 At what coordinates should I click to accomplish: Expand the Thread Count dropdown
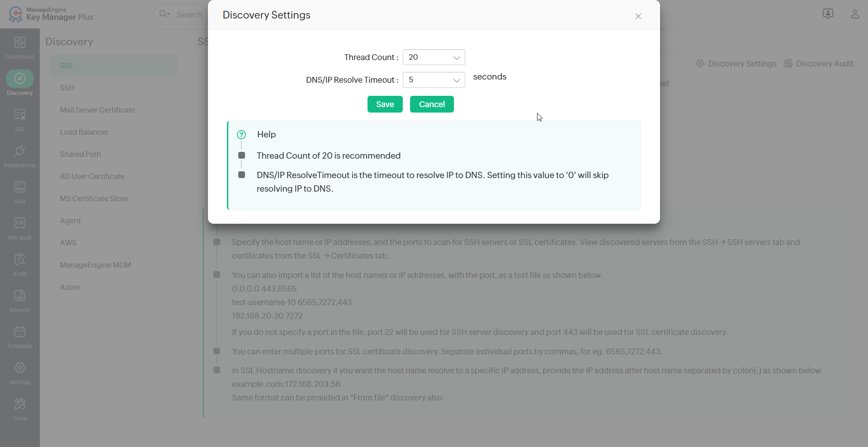pos(434,57)
